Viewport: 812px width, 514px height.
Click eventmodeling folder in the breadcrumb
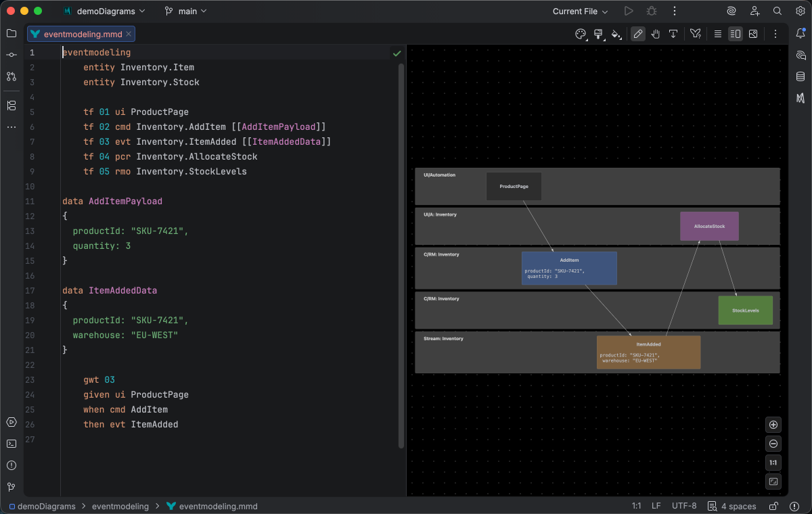point(120,506)
